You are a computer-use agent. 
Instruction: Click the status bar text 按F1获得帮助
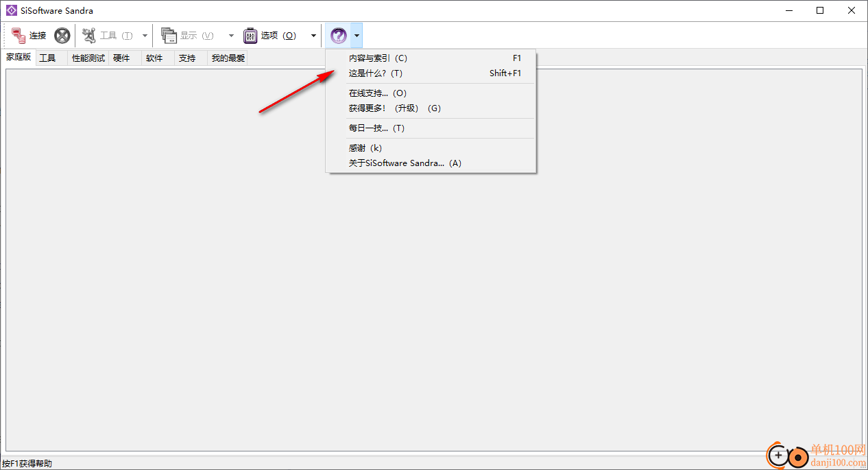[27, 464]
